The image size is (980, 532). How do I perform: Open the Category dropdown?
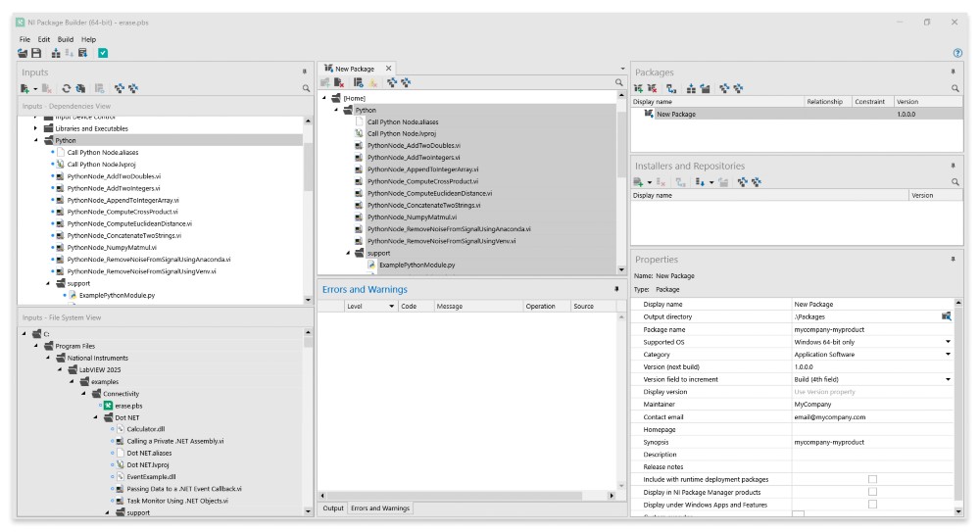[x=948, y=355]
